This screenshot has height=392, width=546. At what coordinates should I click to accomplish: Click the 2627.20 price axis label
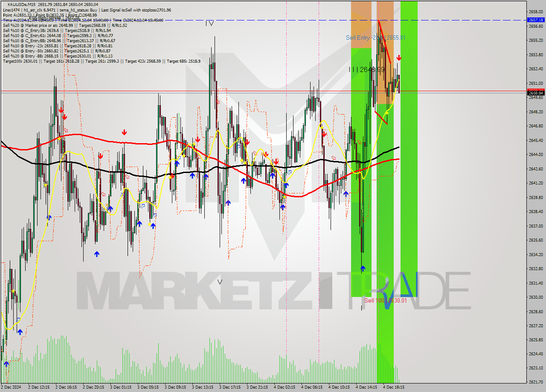(x=536, y=326)
